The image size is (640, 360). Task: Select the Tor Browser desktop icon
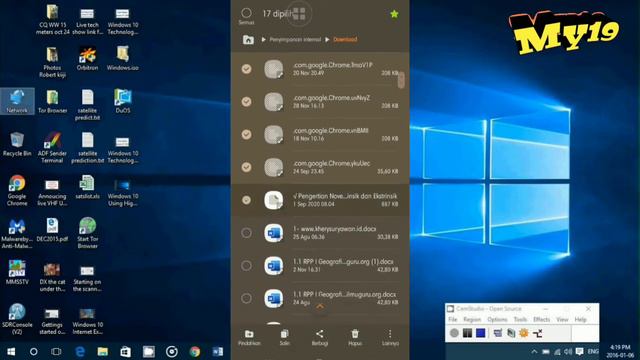(52, 101)
